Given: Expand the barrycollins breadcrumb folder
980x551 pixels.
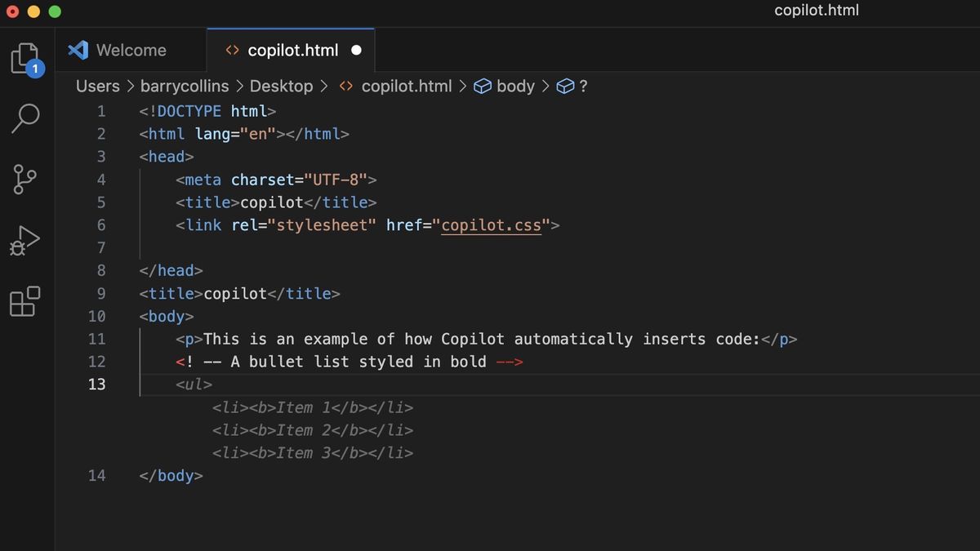Looking at the screenshot, I should point(185,87).
